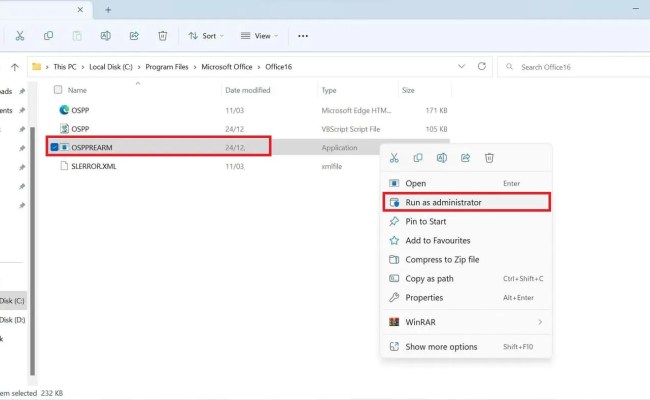650x400 pixels.
Task: Click the chevron after Microsoft Office in breadcrumb
Action: [259, 67]
